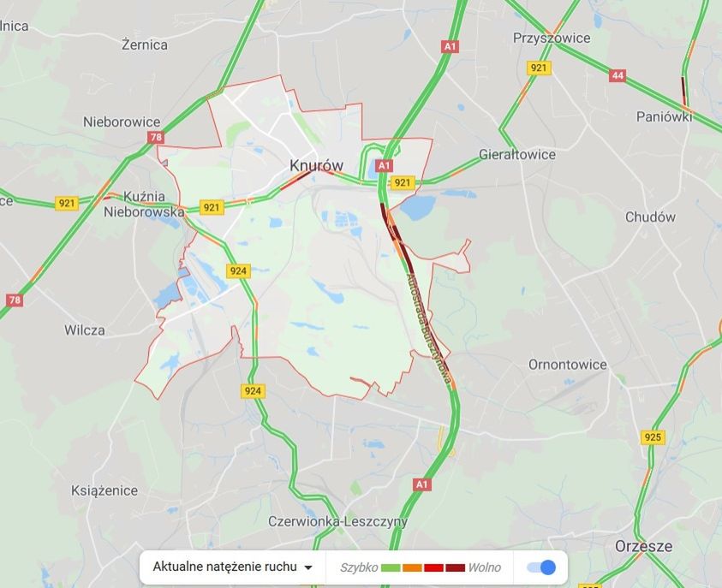Click the 78 road shield near Nieborowice
The image size is (722, 588).
click(x=156, y=137)
